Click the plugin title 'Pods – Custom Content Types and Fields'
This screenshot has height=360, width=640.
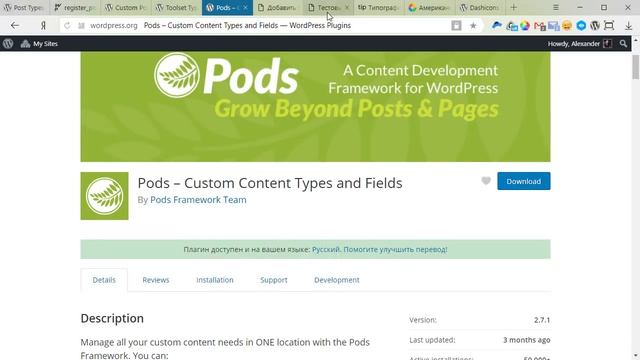coord(270,183)
